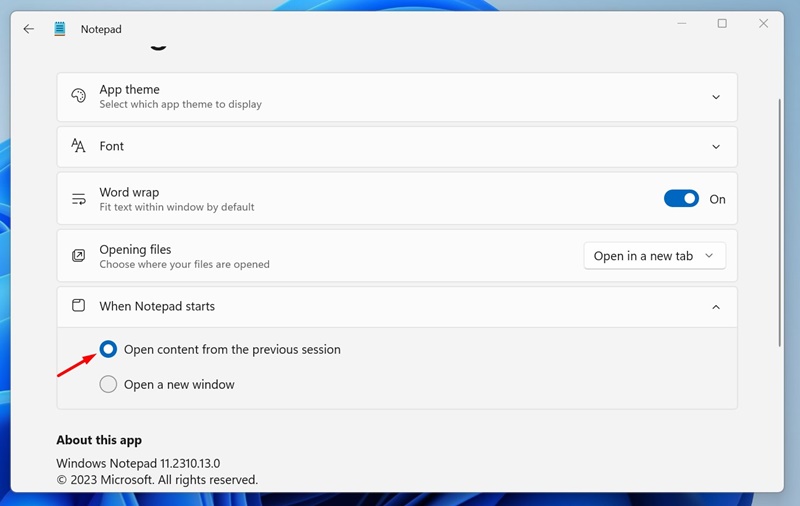The image size is (800, 506).
Task: Click the When Notepad starts title text
Action: 157,306
